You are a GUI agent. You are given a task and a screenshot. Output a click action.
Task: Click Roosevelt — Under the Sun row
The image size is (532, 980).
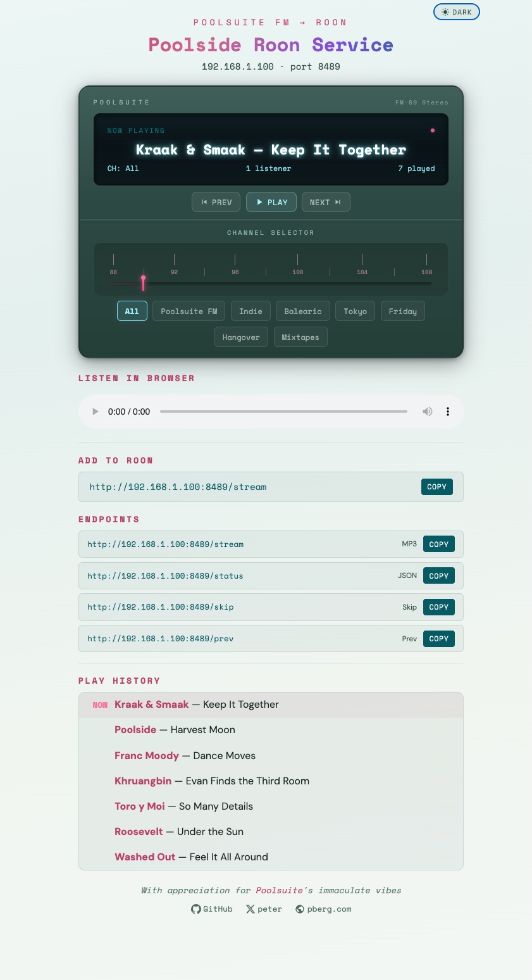tap(271, 831)
